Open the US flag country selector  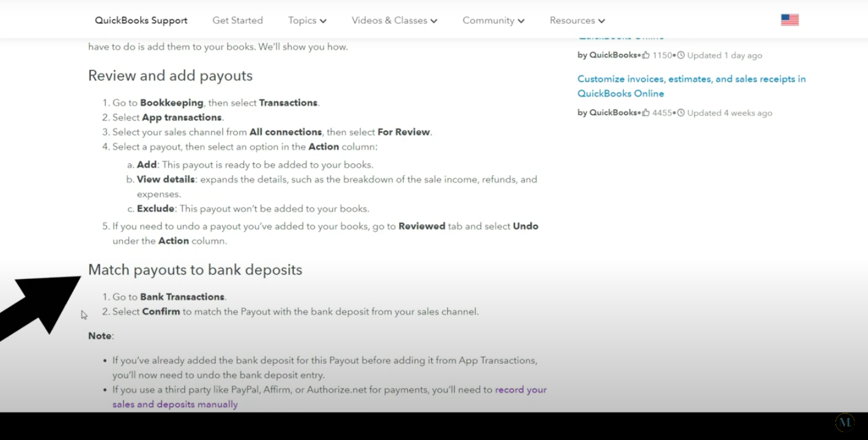(790, 20)
